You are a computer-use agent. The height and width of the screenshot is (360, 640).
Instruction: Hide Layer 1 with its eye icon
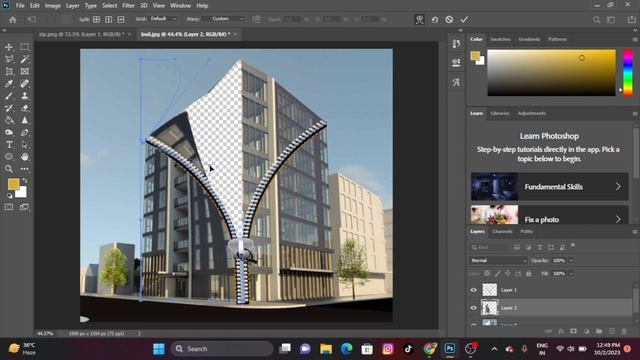click(x=473, y=290)
